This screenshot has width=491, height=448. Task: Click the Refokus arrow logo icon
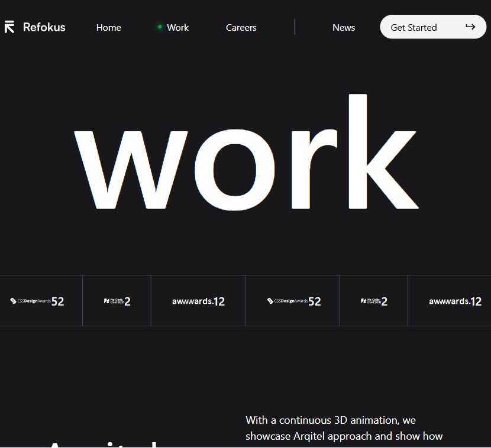tap(9, 27)
